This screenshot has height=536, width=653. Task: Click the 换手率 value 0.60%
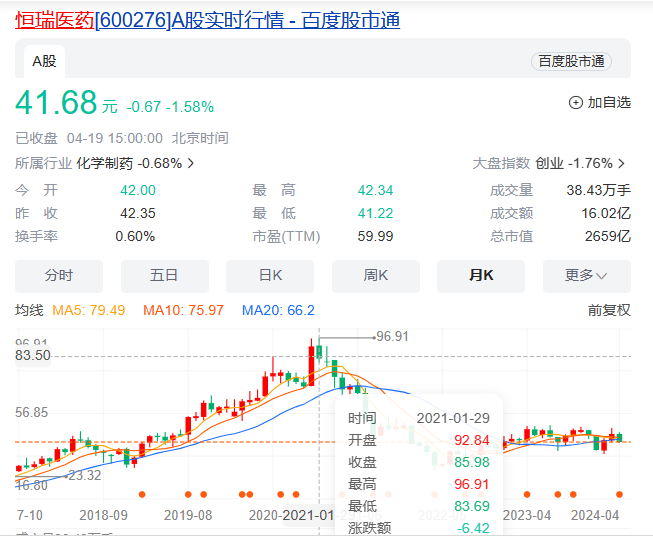pyautogui.click(x=135, y=237)
